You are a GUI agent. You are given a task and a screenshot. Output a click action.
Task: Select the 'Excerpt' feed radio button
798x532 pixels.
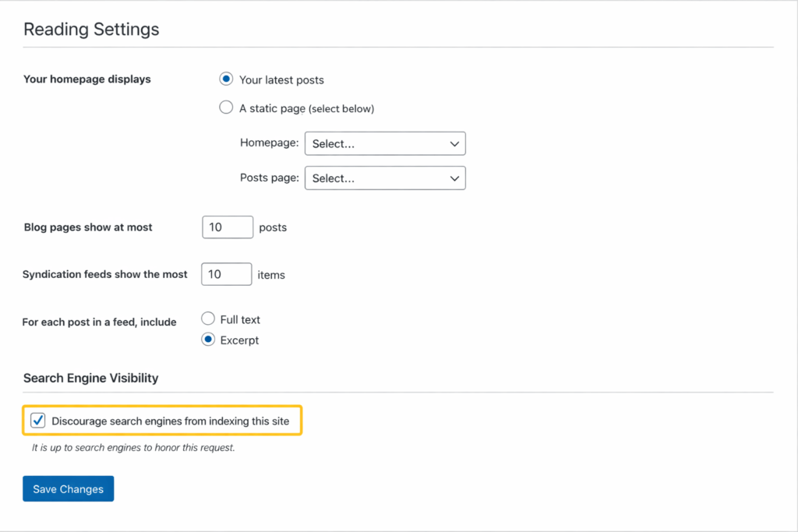pos(208,340)
